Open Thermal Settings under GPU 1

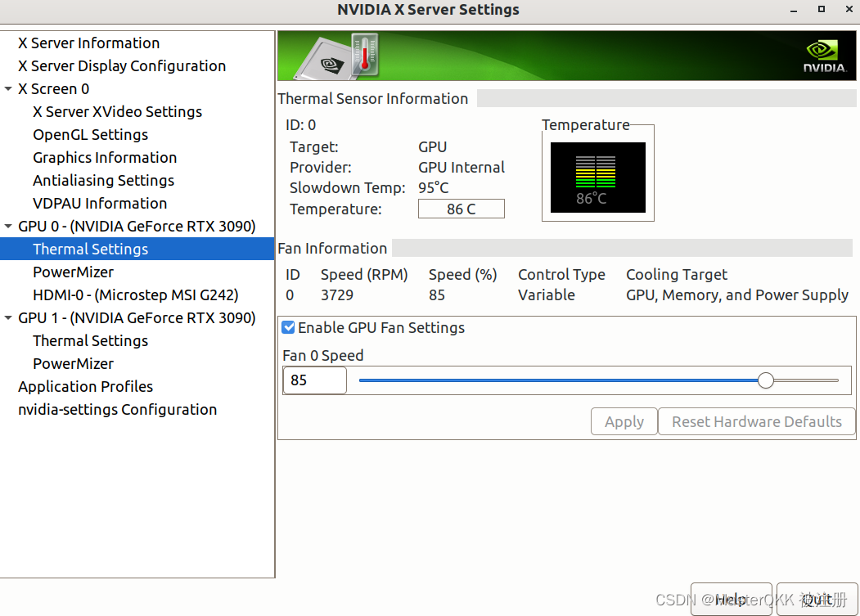[x=91, y=340]
